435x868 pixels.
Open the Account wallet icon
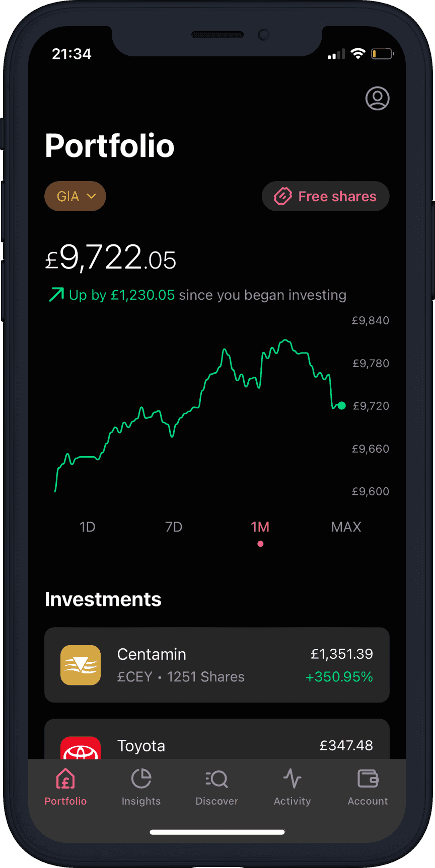[x=368, y=778]
